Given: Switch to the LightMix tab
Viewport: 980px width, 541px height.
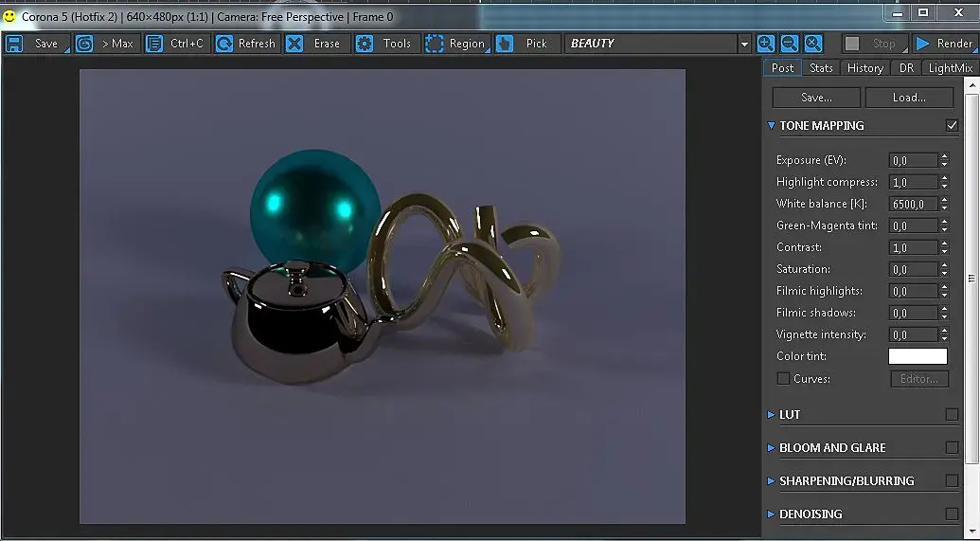Looking at the screenshot, I should [950, 67].
